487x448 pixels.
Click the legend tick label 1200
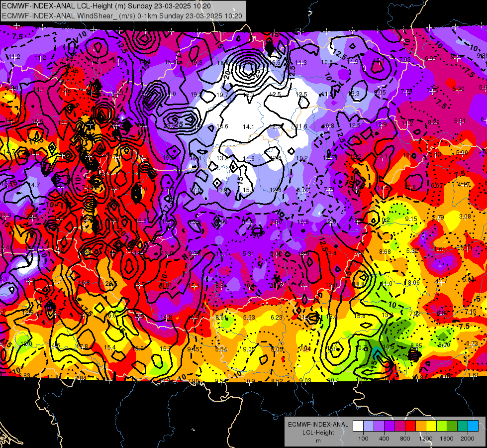click(x=426, y=439)
